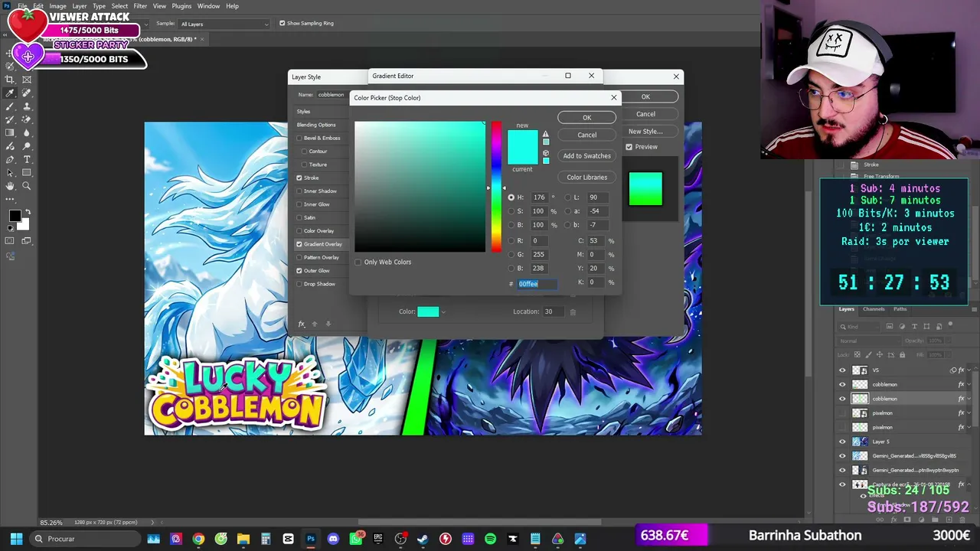Image resolution: width=980 pixels, height=551 pixels.
Task: Click Add to Swatches button
Action: 586,156
